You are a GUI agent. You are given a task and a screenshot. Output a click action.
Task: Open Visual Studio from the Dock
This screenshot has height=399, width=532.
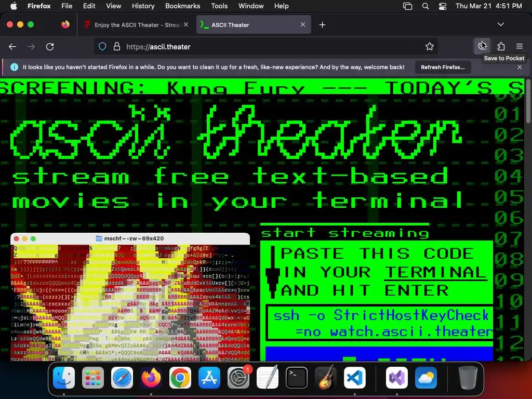tap(396, 378)
